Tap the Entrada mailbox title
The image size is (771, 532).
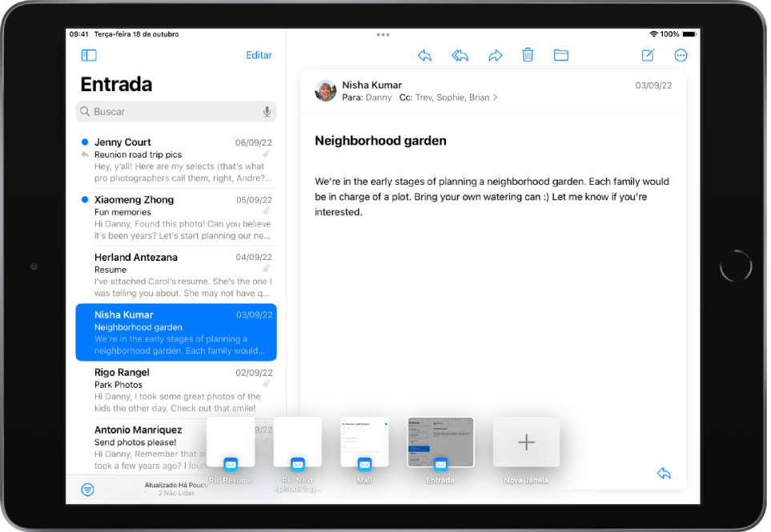117,84
